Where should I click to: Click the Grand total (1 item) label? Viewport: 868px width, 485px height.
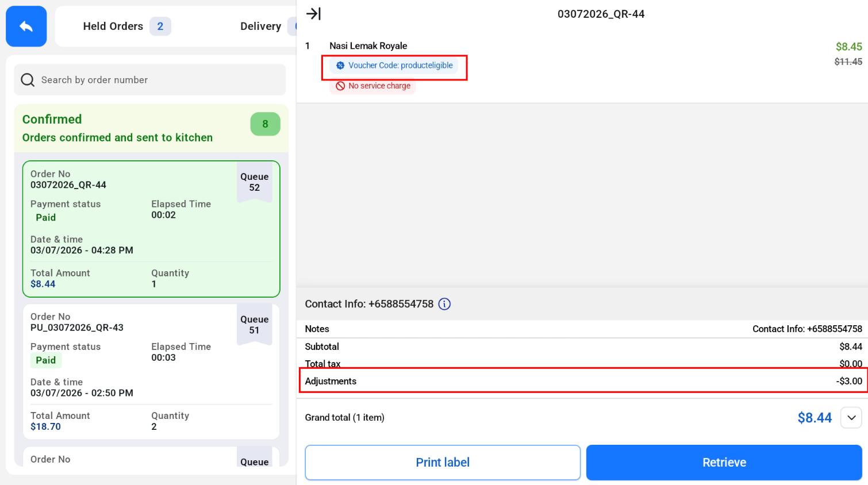[344, 418]
